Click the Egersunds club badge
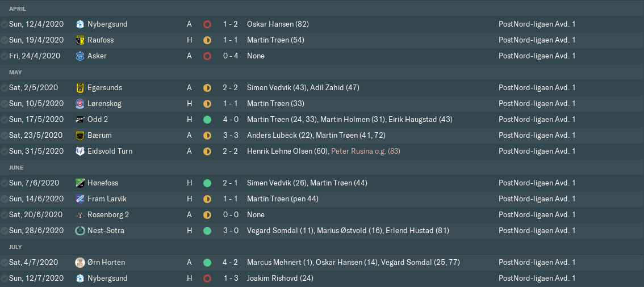Viewport: 644px width, 287px height. pos(80,88)
